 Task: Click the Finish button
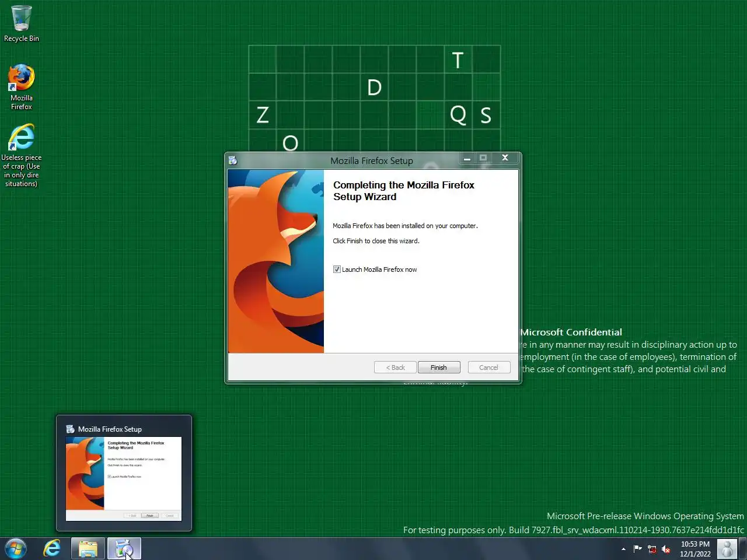(439, 367)
